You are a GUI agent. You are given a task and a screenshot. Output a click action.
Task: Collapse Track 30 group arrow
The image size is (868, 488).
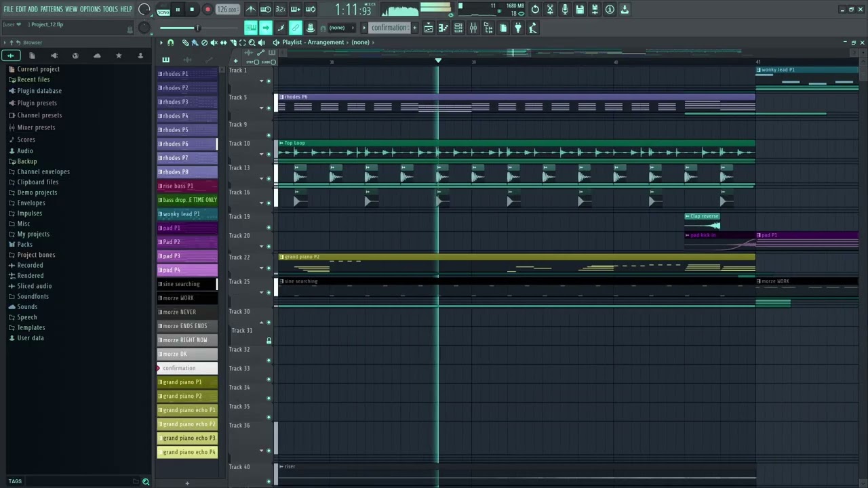[262, 323]
